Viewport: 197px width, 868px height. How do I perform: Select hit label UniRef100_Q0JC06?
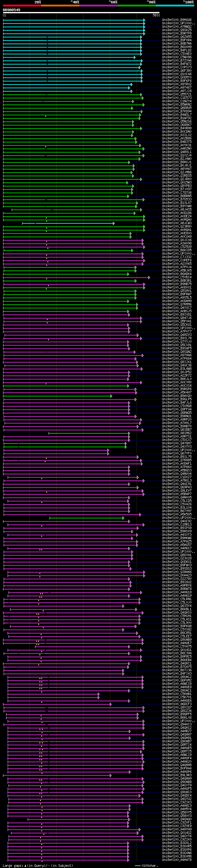point(177,240)
